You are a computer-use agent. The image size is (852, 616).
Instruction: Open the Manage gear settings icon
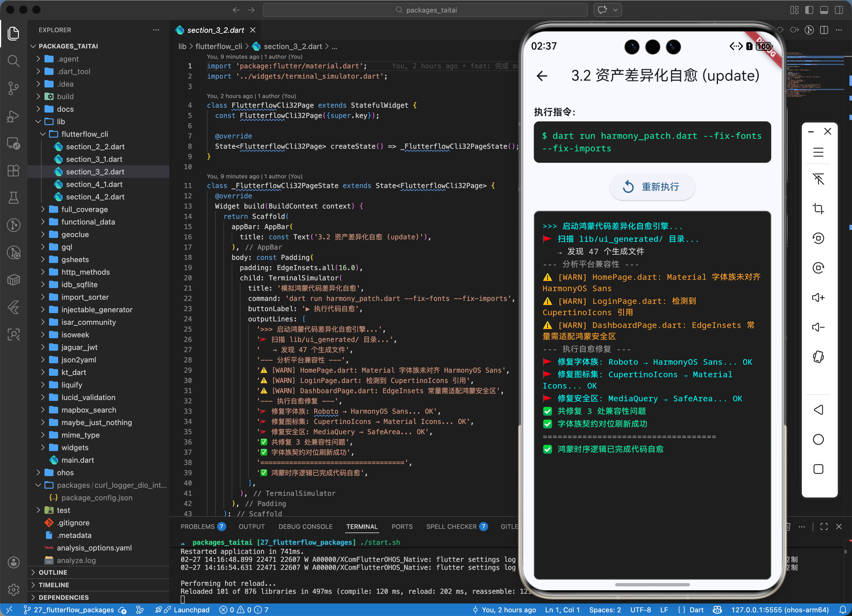coord(13,589)
